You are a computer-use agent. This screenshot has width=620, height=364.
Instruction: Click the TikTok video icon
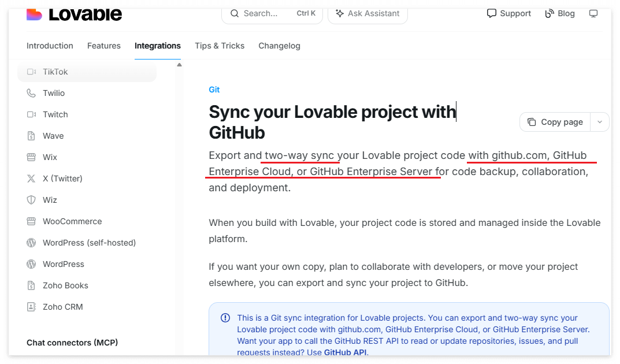(x=31, y=72)
